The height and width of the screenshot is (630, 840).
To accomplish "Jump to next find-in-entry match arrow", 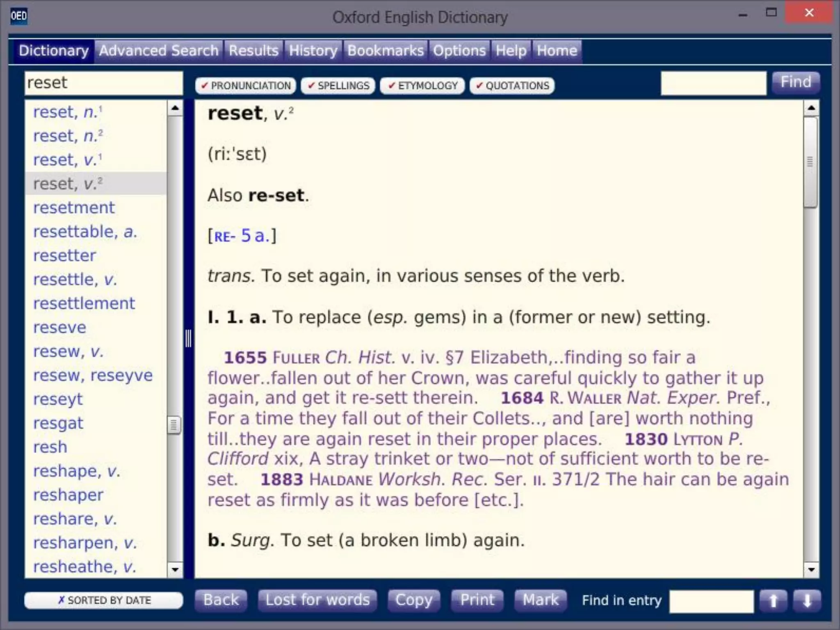I will (x=807, y=601).
